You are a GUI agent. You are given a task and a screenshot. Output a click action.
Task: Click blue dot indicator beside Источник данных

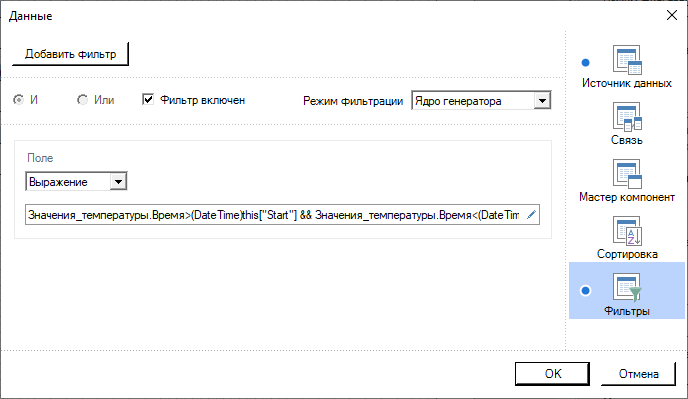pyautogui.click(x=585, y=62)
